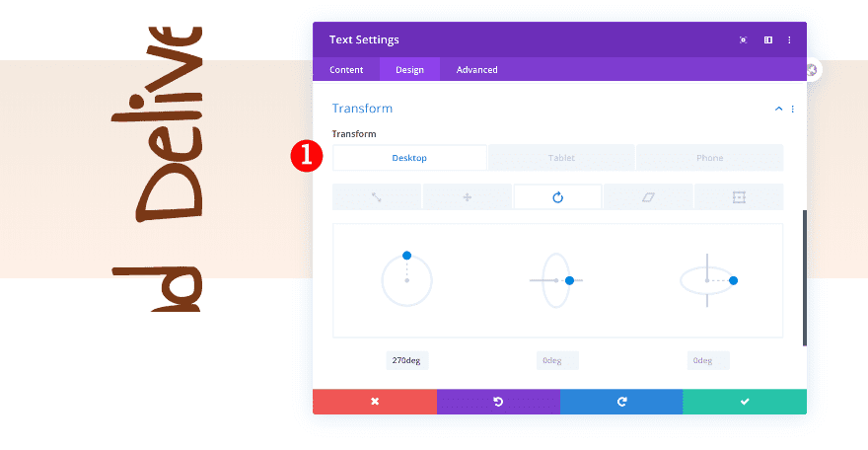
Task: Collapse the Transform section
Action: pos(778,109)
